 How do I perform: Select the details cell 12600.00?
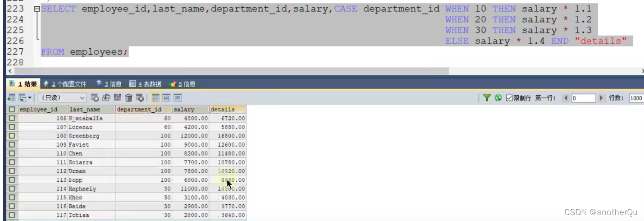(x=228, y=145)
